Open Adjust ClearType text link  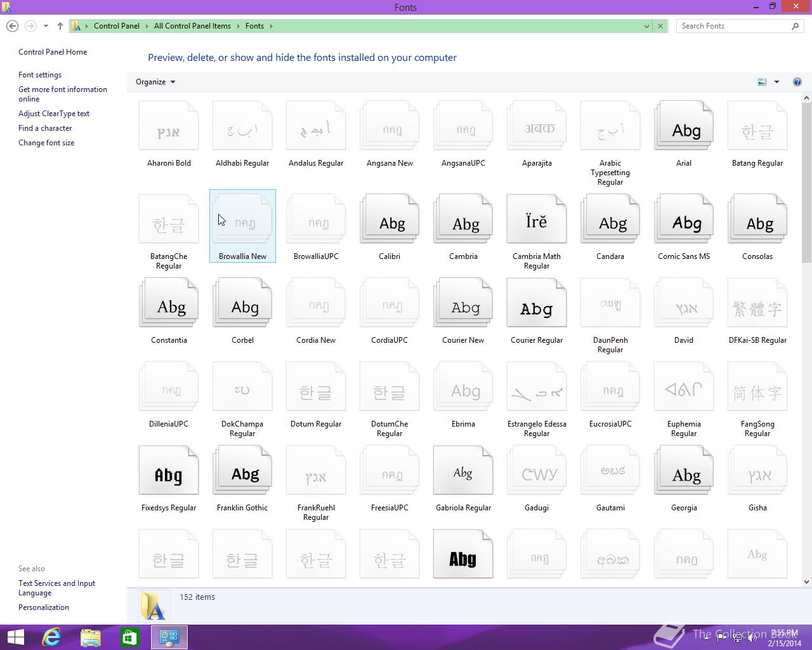tap(54, 114)
